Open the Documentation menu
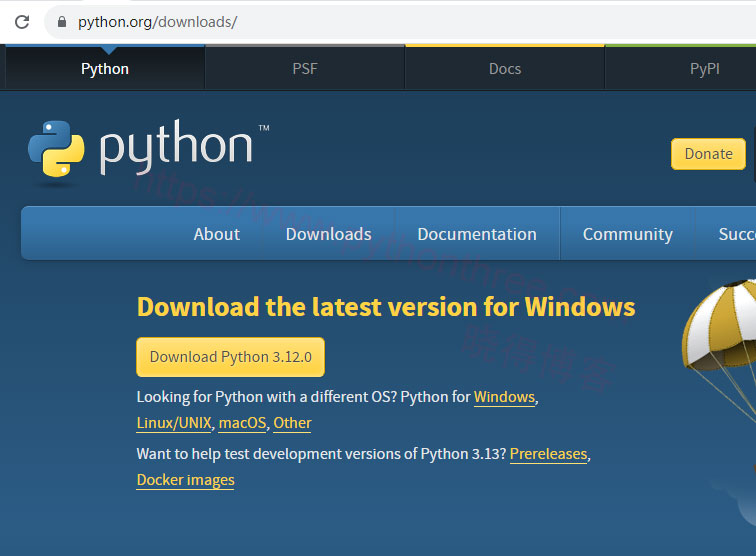Image resolution: width=756 pixels, height=556 pixels. tap(477, 234)
